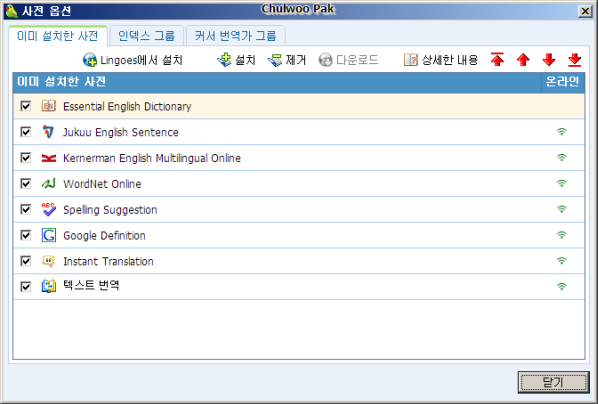Click the 닫기 close button

[553, 382]
